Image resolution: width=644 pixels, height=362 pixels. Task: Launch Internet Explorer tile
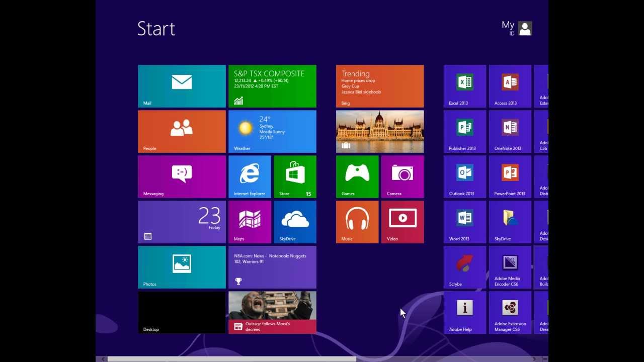[x=250, y=176]
